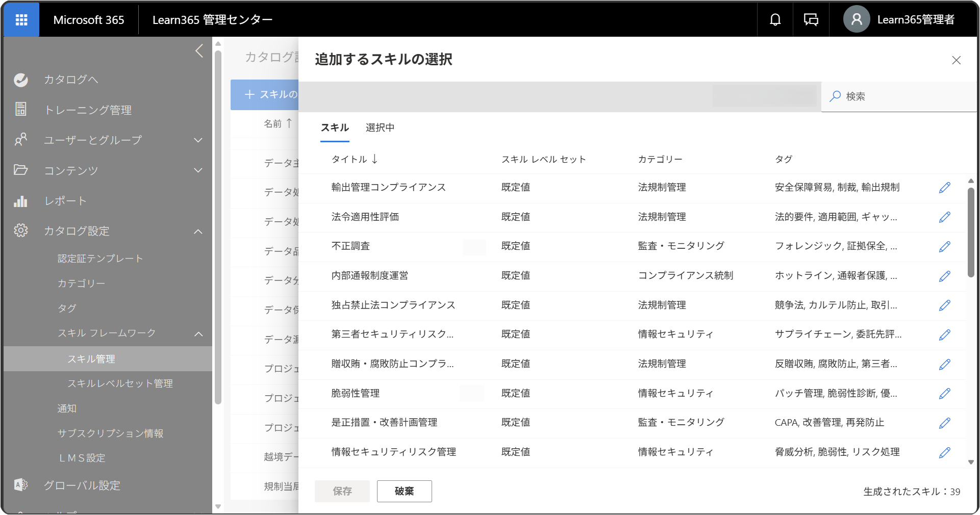This screenshot has height=515, width=980.
Task: Open ＬＭＳ設定 in the sidebar
Action: click(82, 458)
